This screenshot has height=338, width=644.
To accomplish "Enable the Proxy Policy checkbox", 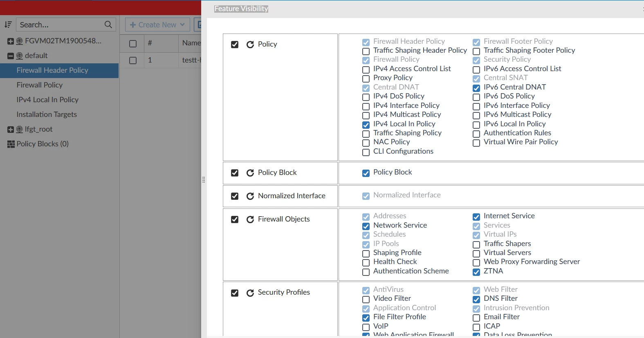I will click(x=366, y=78).
